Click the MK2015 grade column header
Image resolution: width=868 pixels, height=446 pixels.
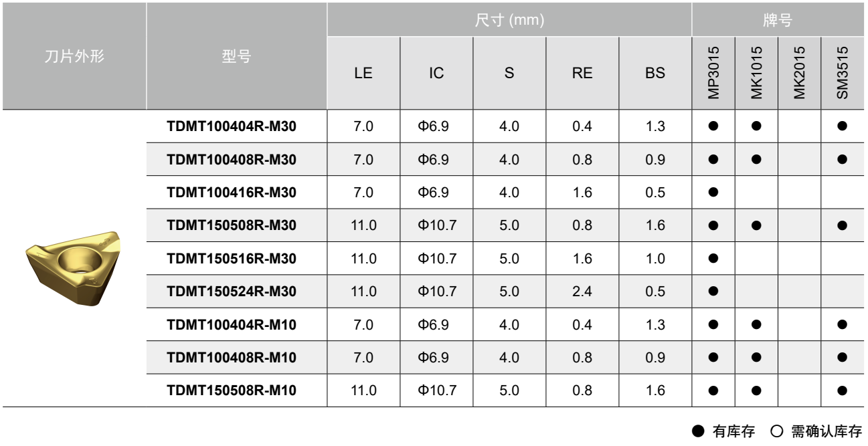(x=799, y=73)
